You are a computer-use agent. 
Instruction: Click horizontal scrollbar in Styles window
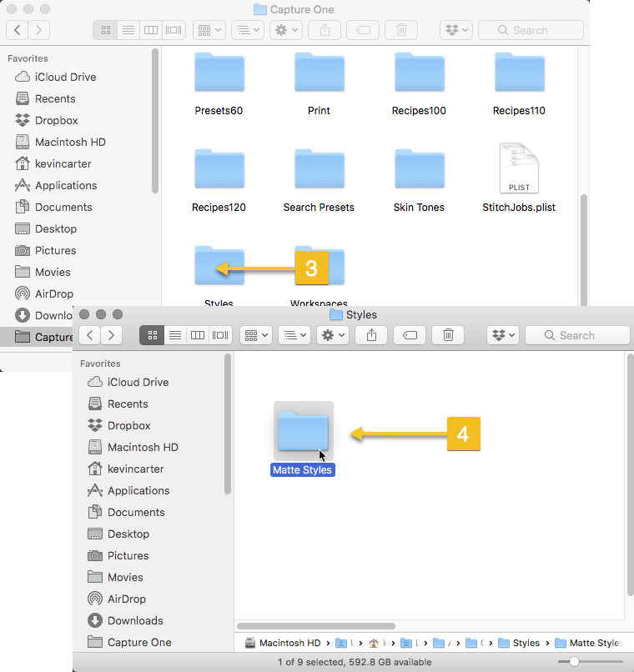coord(316,625)
